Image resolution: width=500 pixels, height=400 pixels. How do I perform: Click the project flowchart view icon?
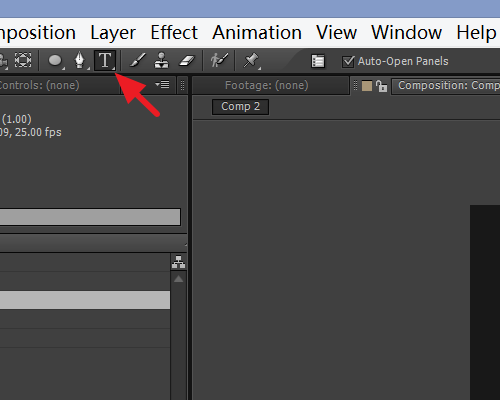pyautogui.click(x=179, y=262)
